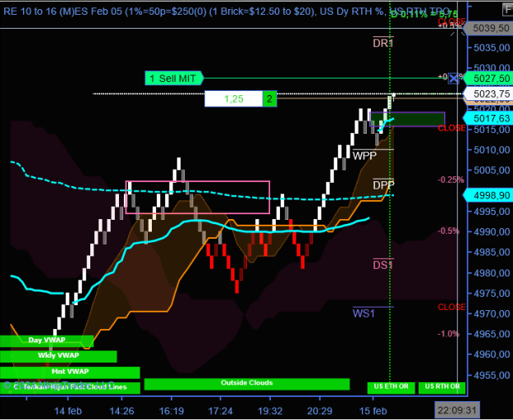Click the WS1 weekly support label
The image size is (513, 420).
pos(364,313)
